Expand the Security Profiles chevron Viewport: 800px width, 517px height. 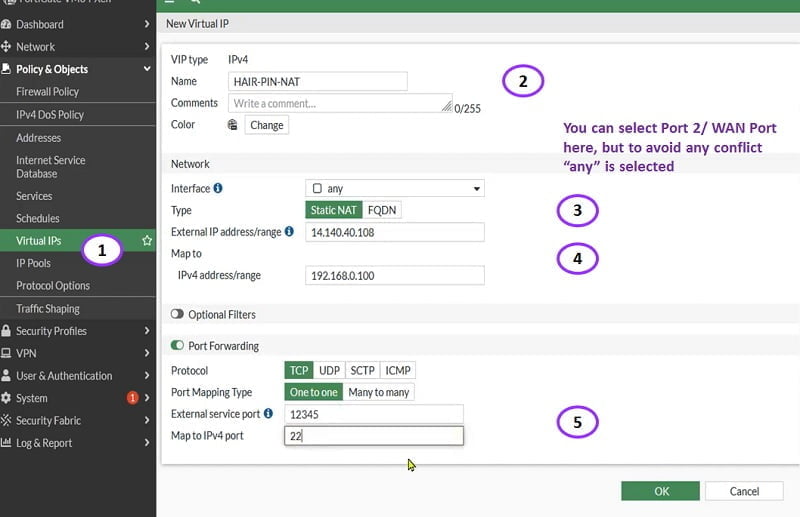tap(147, 331)
